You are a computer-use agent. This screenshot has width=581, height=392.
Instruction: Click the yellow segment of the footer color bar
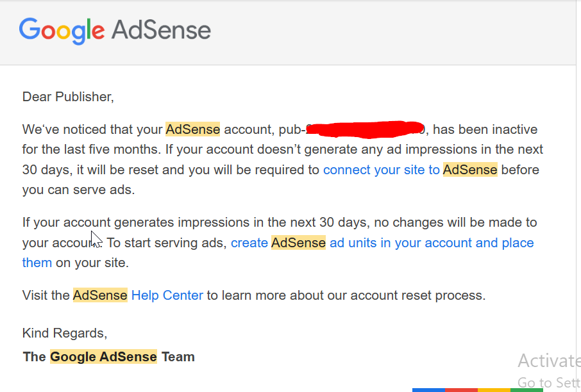point(494,390)
